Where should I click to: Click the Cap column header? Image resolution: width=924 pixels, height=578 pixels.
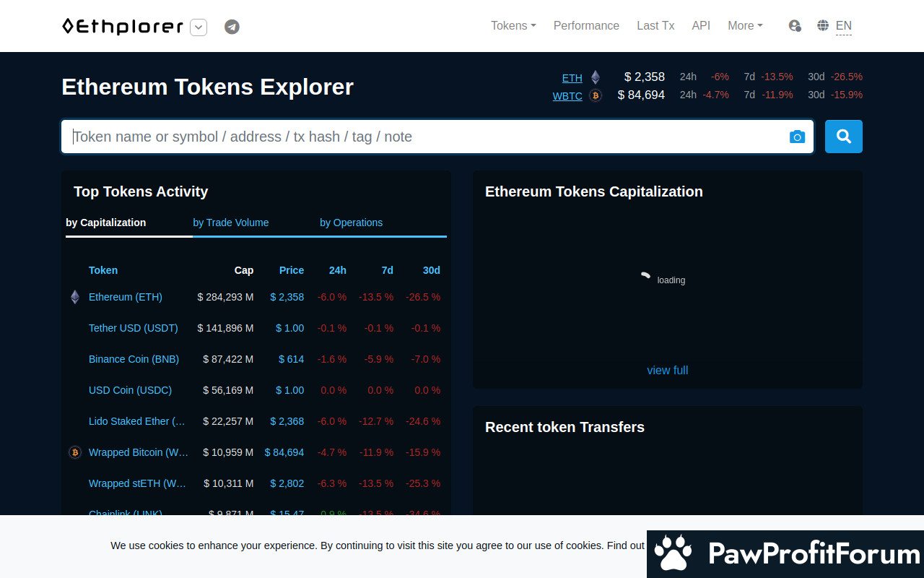coord(244,270)
